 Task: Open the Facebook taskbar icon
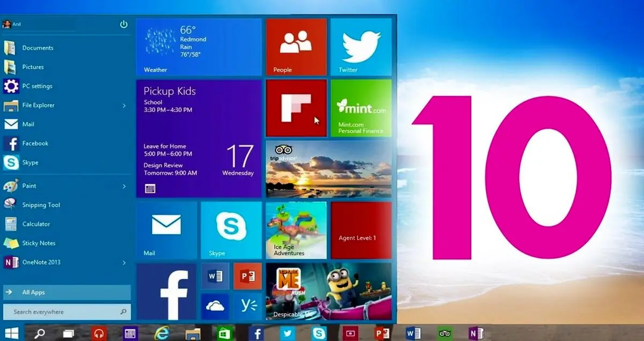257,333
